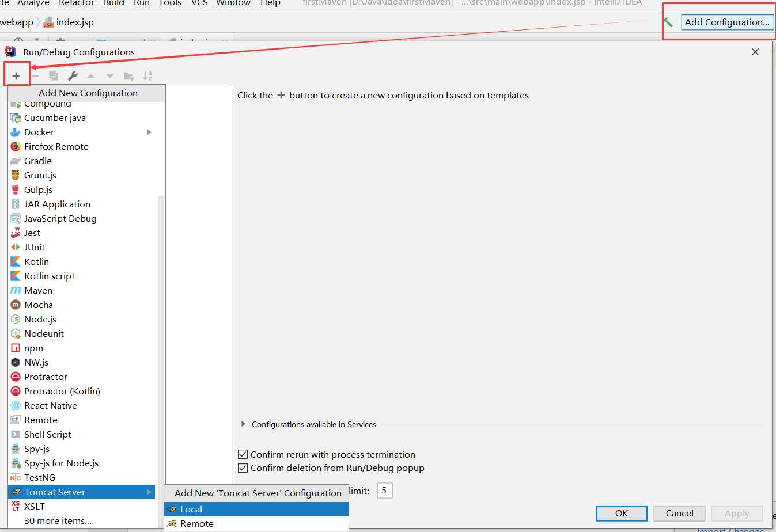Screen dimensions: 776x532
Task: Click the Move Up arrow icon
Action: (91, 76)
